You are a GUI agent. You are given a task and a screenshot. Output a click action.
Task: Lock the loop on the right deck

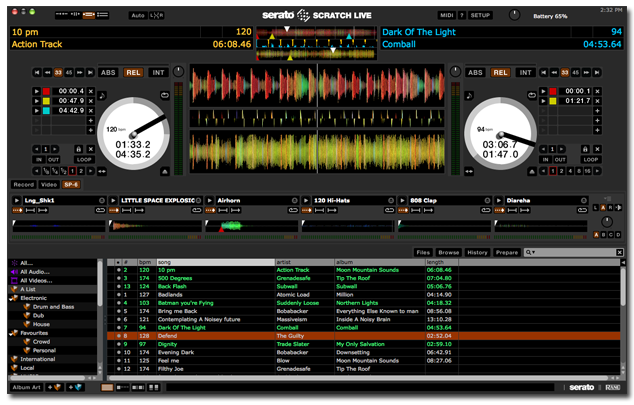tap(585, 149)
